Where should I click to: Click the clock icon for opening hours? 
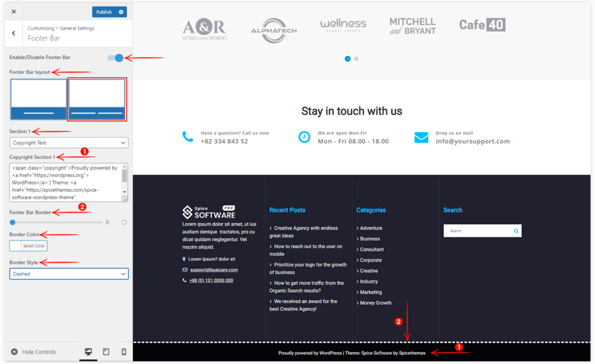304,136
